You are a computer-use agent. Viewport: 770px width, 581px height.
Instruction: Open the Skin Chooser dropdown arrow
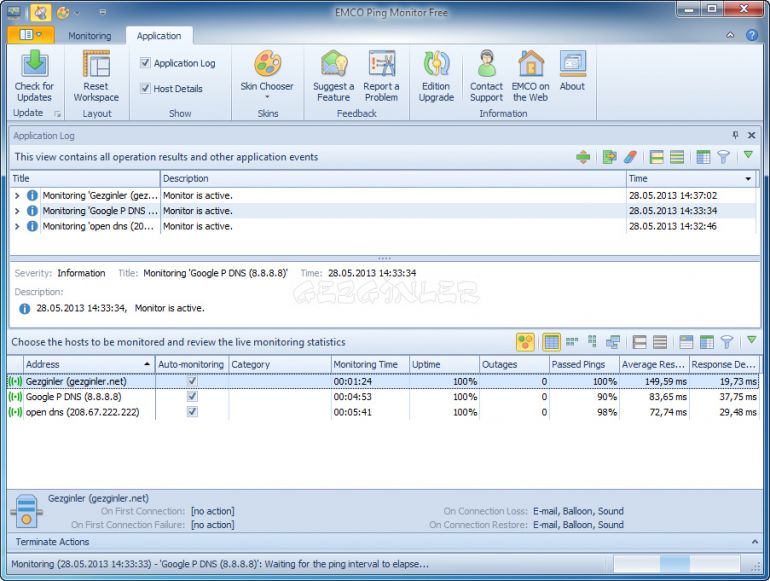267,97
